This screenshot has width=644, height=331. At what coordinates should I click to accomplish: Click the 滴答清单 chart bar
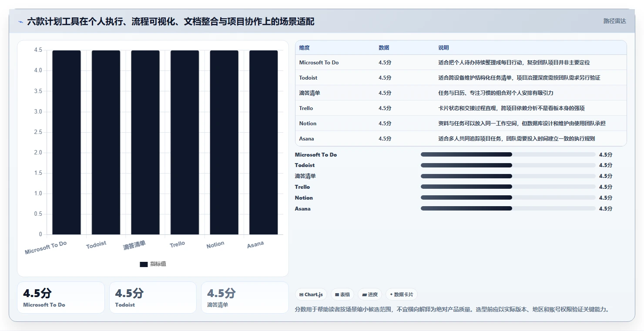click(x=145, y=142)
